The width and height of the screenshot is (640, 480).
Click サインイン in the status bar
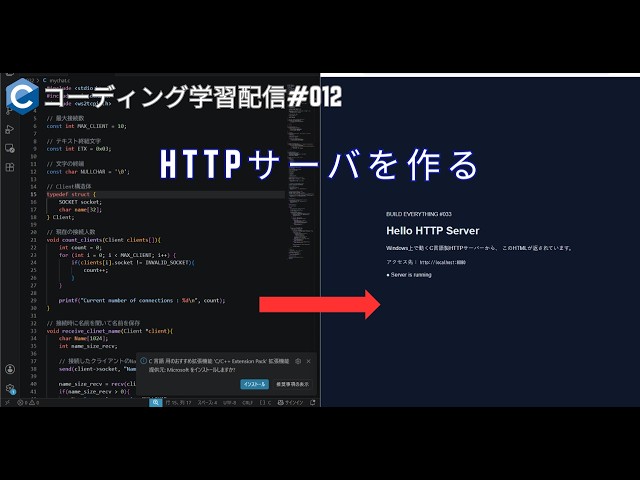tap(291, 402)
